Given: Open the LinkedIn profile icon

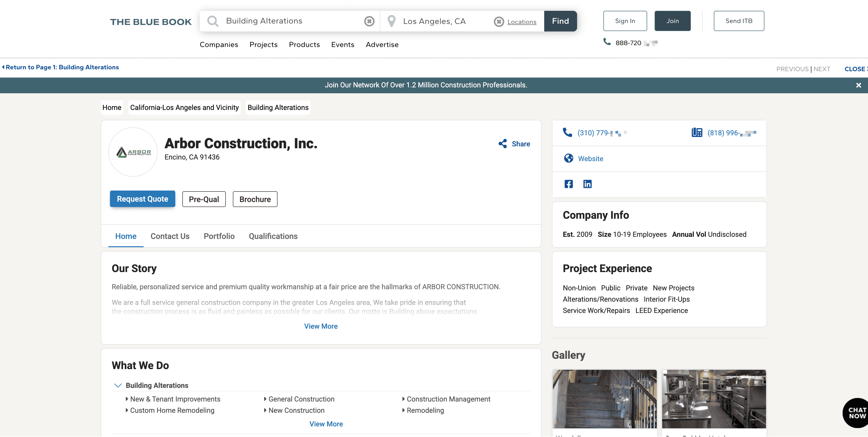Looking at the screenshot, I should (587, 184).
